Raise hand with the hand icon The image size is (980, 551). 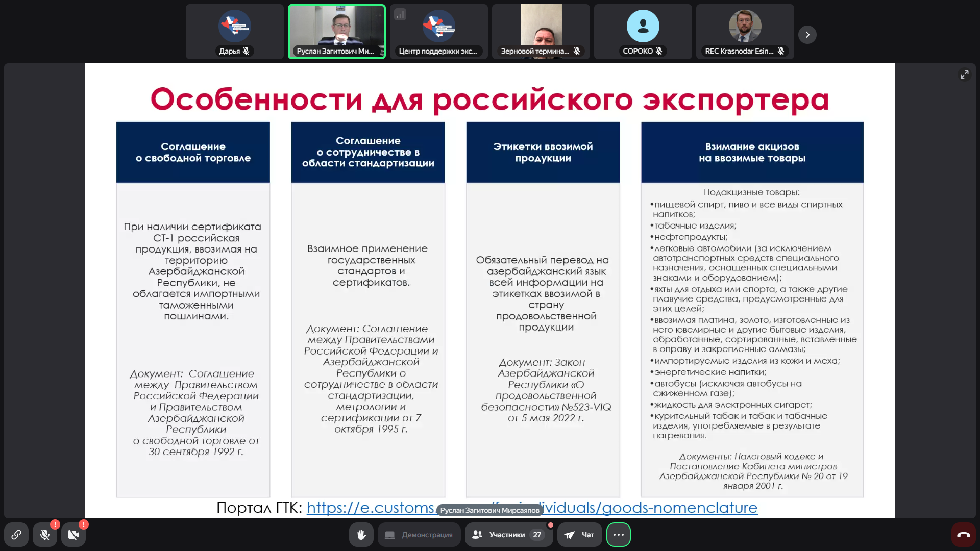361,535
